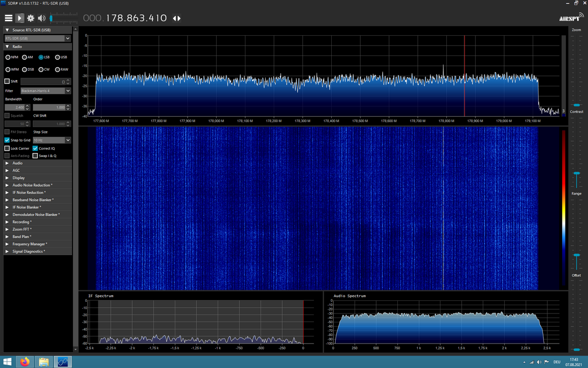
Task: Click the bright carrier line in waterfall
Action: point(443,209)
